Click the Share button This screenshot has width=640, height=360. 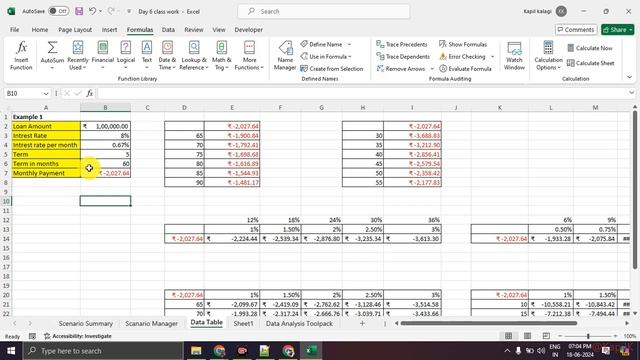pos(618,30)
